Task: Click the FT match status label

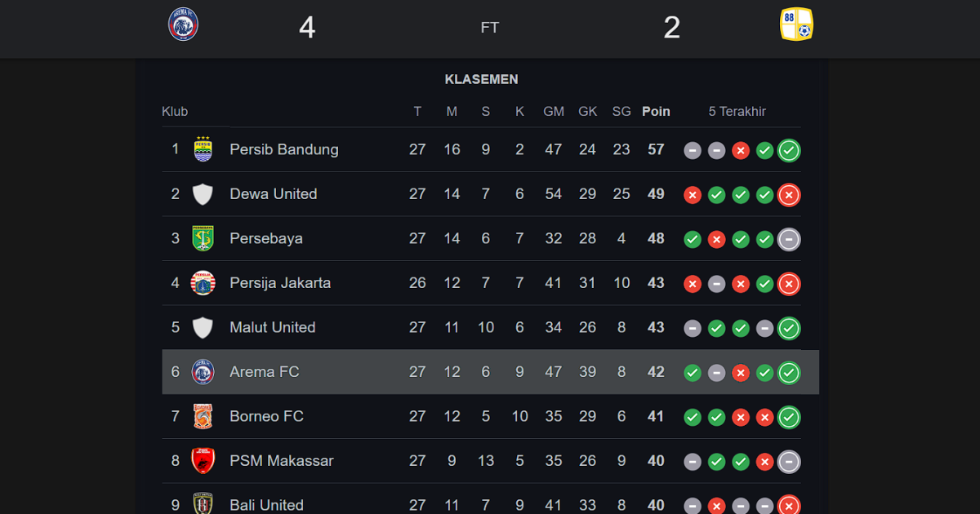Action: coord(489,28)
